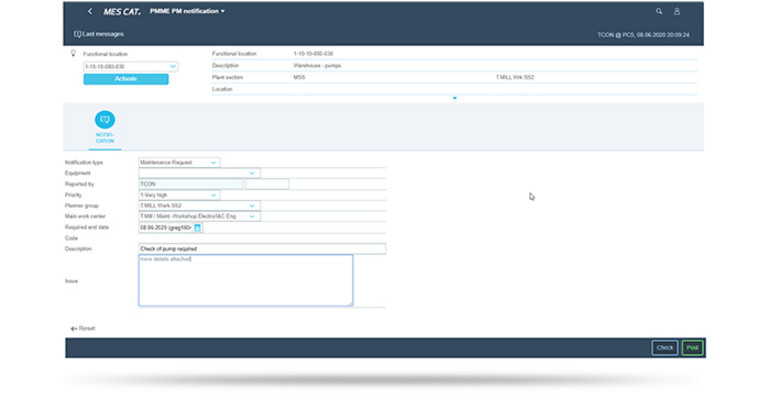Click the Location label in header details

click(x=222, y=89)
